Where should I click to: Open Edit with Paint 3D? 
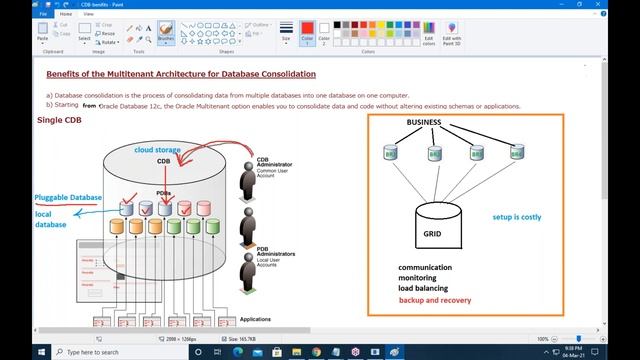coord(452,33)
